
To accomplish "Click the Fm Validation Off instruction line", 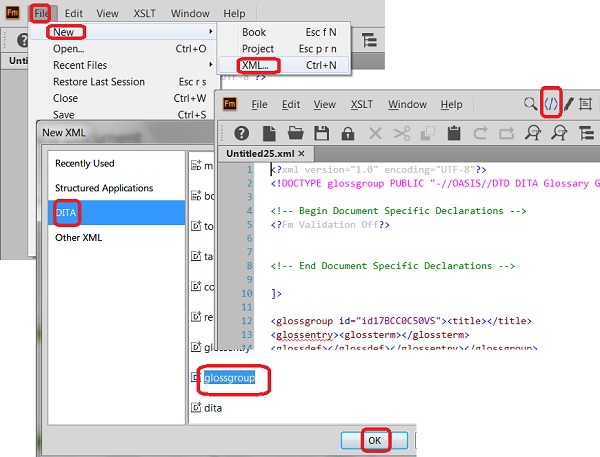I will tap(330, 225).
